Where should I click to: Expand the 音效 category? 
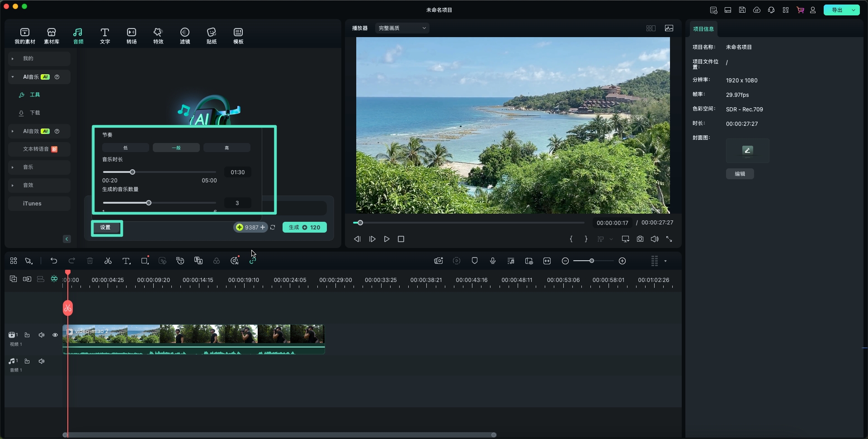(39, 185)
